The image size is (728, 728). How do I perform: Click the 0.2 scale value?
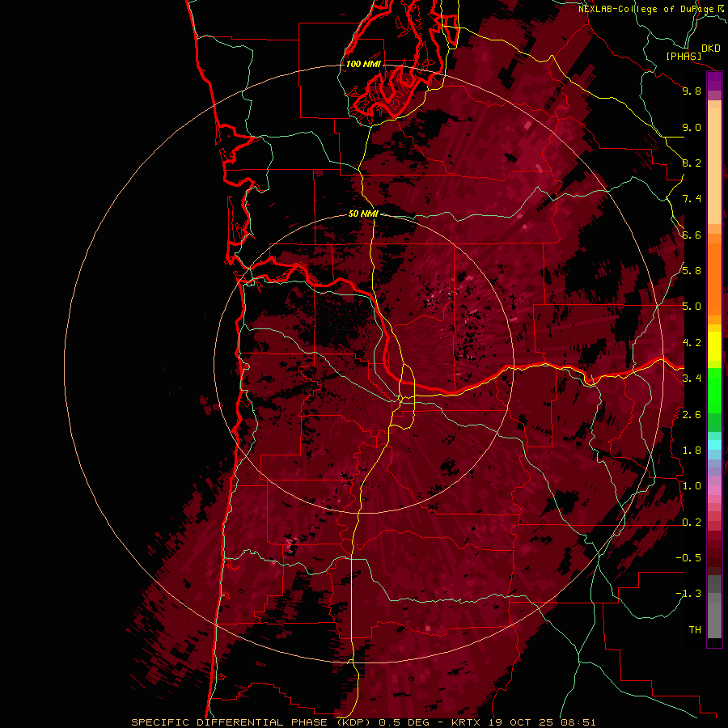pos(692,523)
